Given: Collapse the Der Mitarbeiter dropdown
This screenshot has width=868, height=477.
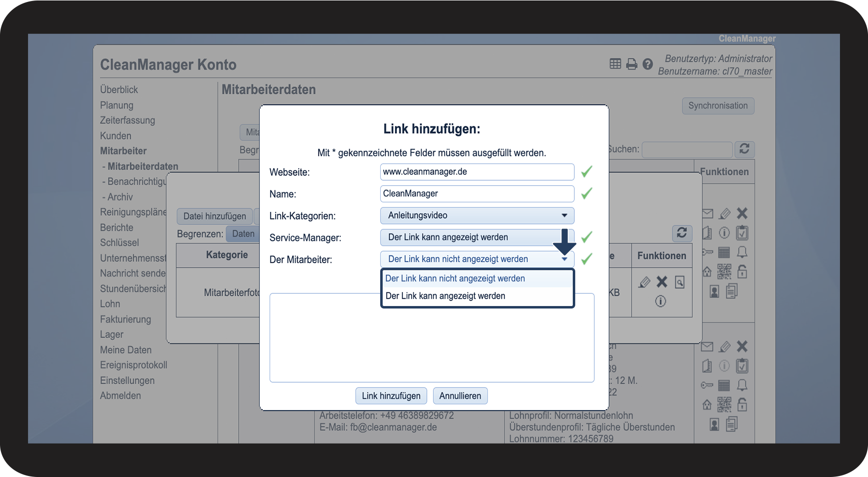Looking at the screenshot, I should pos(476,259).
